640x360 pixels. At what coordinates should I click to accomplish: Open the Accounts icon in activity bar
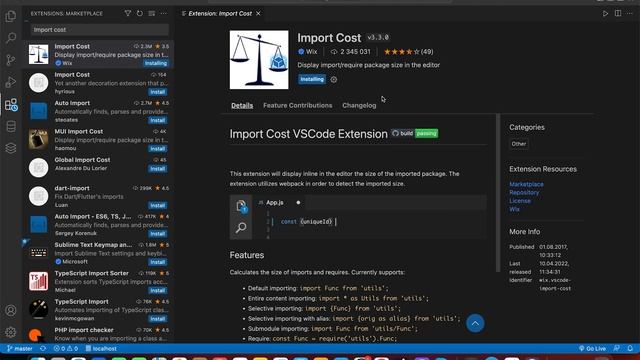[11, 311]
